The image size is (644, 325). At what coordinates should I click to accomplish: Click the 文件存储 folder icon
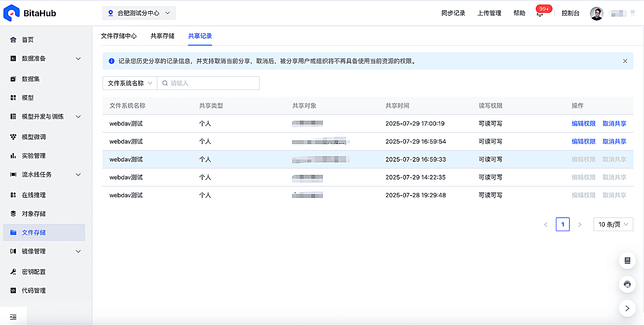13,232
